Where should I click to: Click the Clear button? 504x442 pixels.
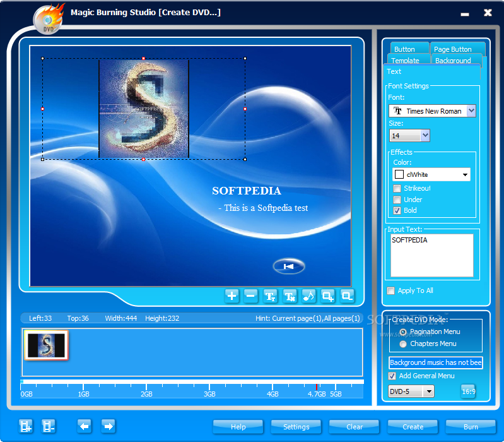point(355,427)
